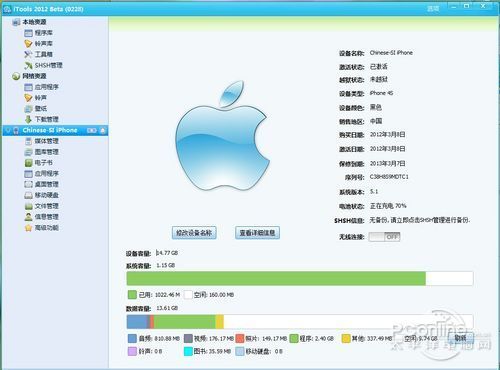Click the cyan 图书 legend swatch
The image size is (500, 370).
pyautogui.click(x=188, y=351)
